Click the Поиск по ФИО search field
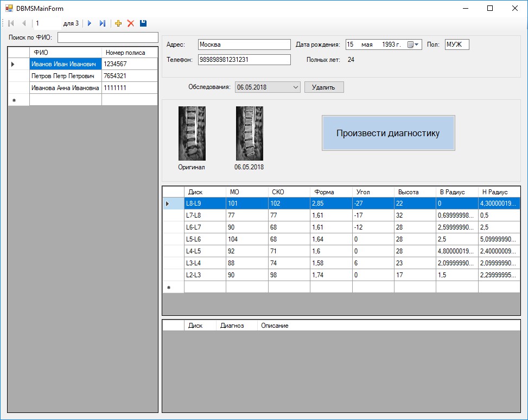The width and height of the screenshot is (528, 420). [107, 37]
